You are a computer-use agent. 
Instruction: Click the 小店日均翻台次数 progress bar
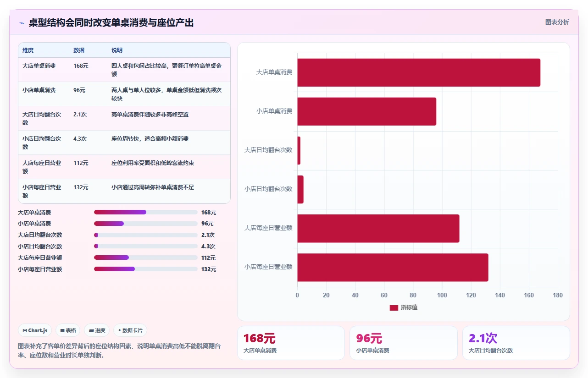coord(145,246)
